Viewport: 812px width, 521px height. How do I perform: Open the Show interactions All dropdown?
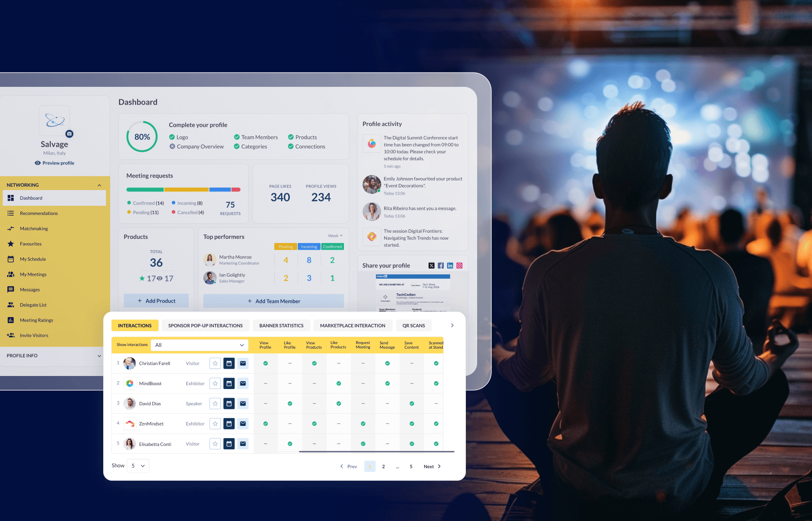click(200, 345)
